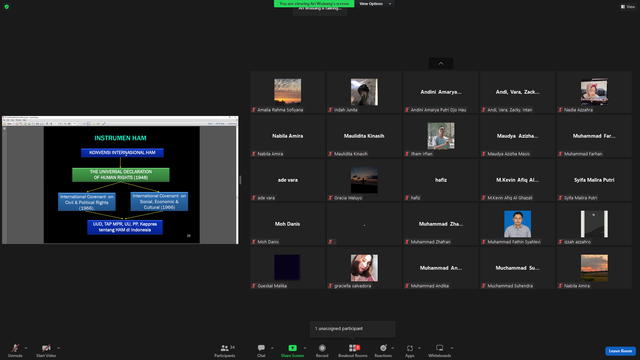Click 'The Universal Declaration of Human Rights' box
The image size is (640, 360).
click(121, 175)
